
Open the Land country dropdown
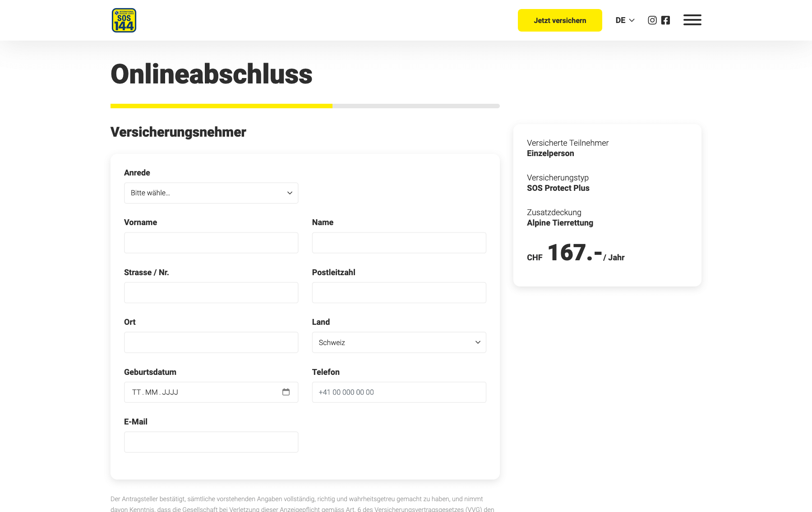tap(399, 342)
